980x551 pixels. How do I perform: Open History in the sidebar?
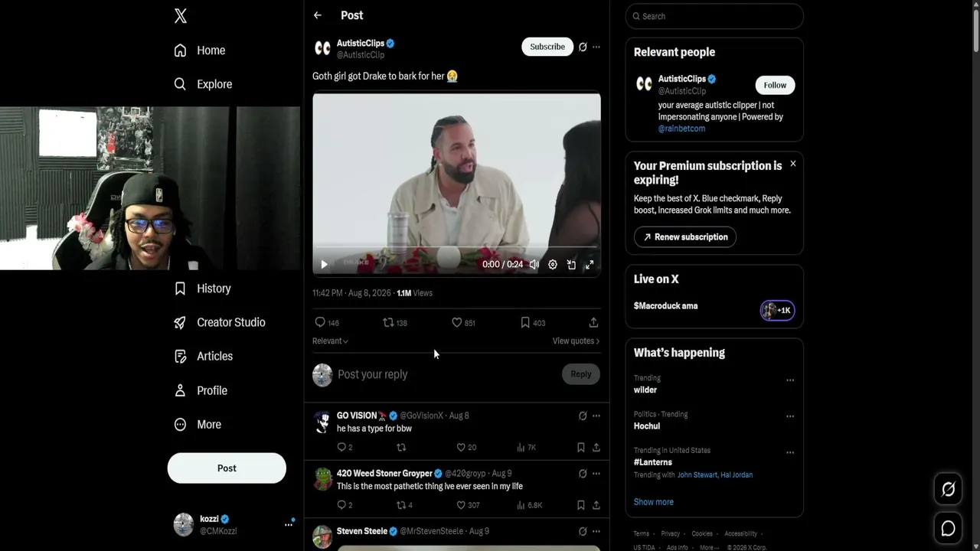pyautogui.click(x=202, y=289)
